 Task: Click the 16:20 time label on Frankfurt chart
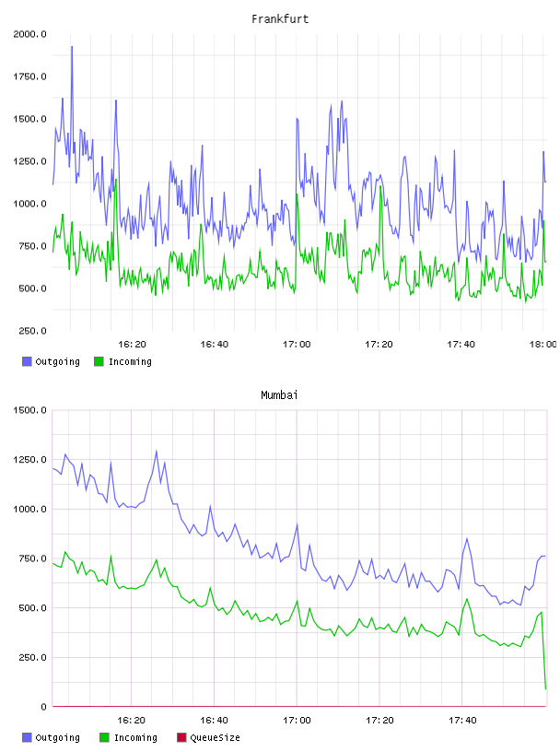[x=132, y=345]
